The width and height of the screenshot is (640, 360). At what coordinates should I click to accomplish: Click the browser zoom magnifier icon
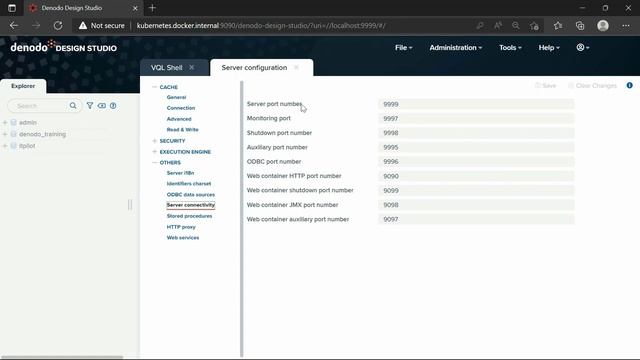point(516,25)
